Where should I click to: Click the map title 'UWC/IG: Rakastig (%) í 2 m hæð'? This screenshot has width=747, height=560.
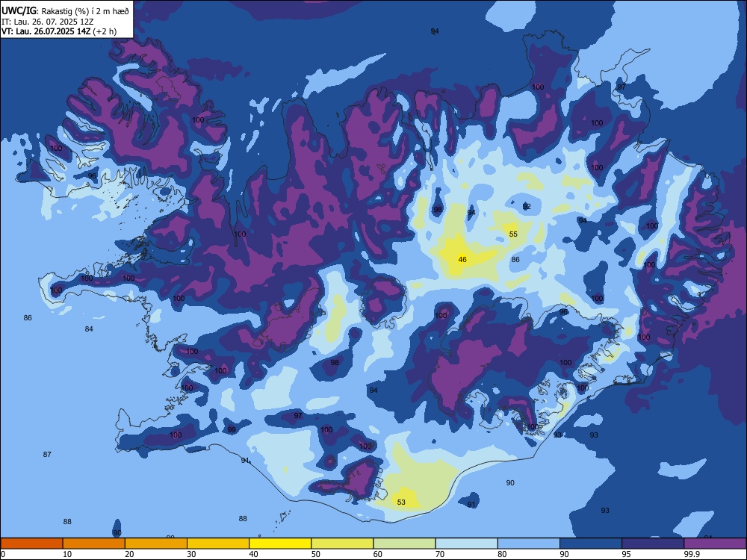coord(65,11)
